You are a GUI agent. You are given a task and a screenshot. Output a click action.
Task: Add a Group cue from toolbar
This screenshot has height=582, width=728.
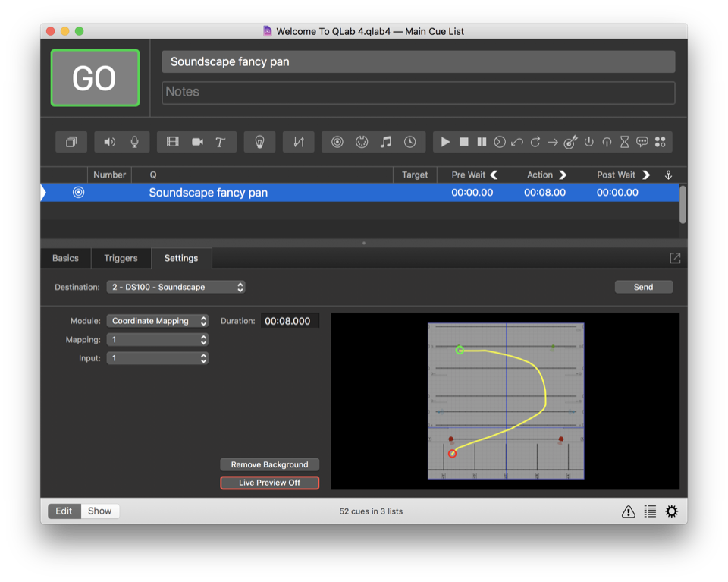tap(71, 142)
